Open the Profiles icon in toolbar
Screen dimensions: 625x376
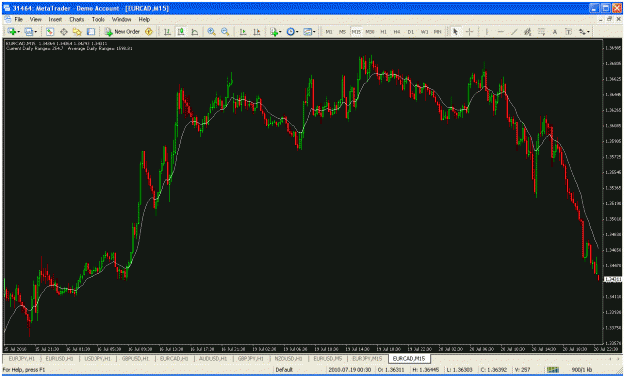(x=29, y=31)
